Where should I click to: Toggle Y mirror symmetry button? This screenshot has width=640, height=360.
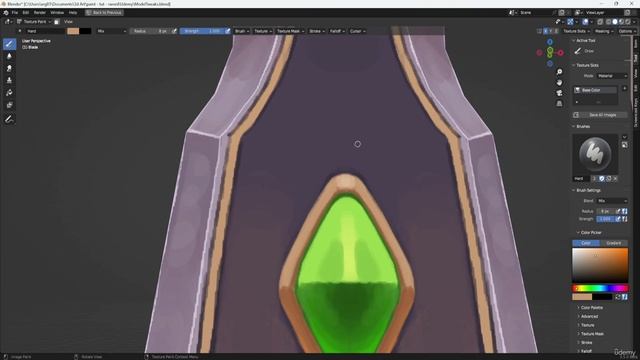point(551,31)
